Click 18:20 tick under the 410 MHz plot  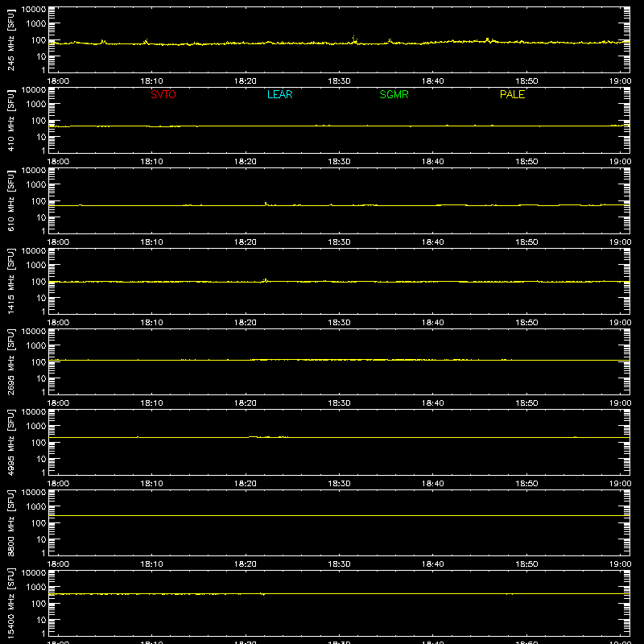pyautogui.click(x=246, y=162)
